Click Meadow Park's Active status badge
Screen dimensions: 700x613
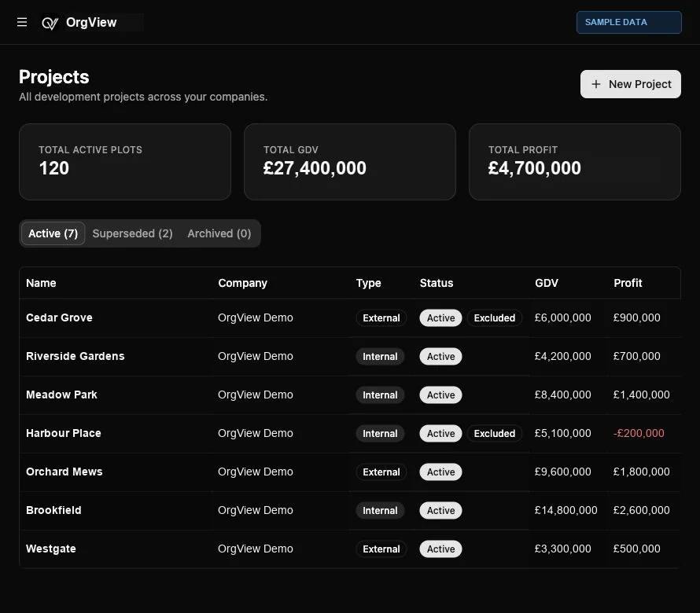440,395
